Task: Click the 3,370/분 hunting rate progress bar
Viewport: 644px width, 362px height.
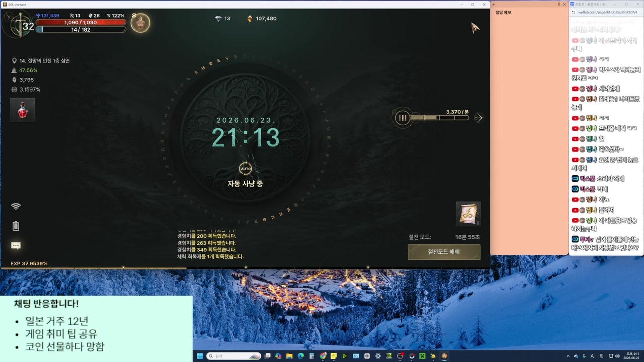Action: pos(439,118)
